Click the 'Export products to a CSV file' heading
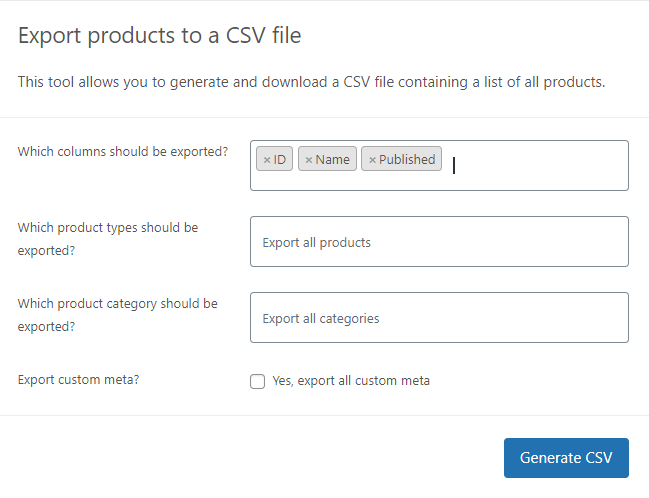The height and width of the screenshot is (498, 649). point(159,35)
